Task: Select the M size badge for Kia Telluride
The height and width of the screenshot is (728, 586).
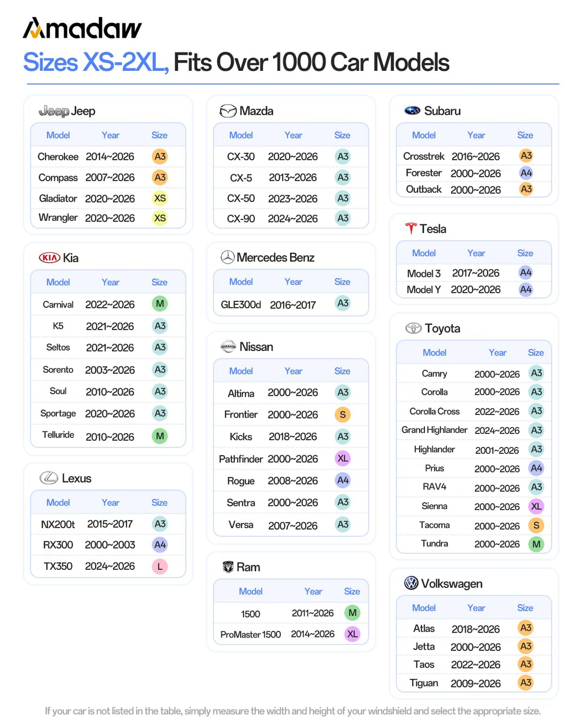Action: [160, 436]
